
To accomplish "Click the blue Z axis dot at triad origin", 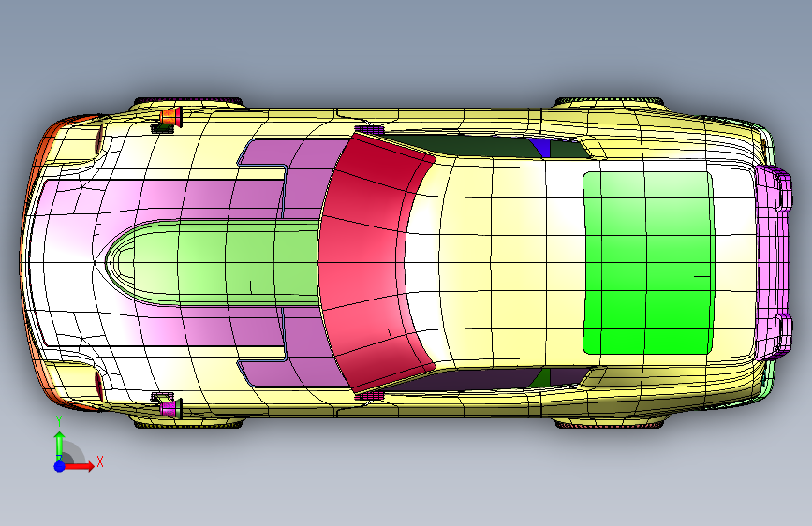I will click(60, 466).
